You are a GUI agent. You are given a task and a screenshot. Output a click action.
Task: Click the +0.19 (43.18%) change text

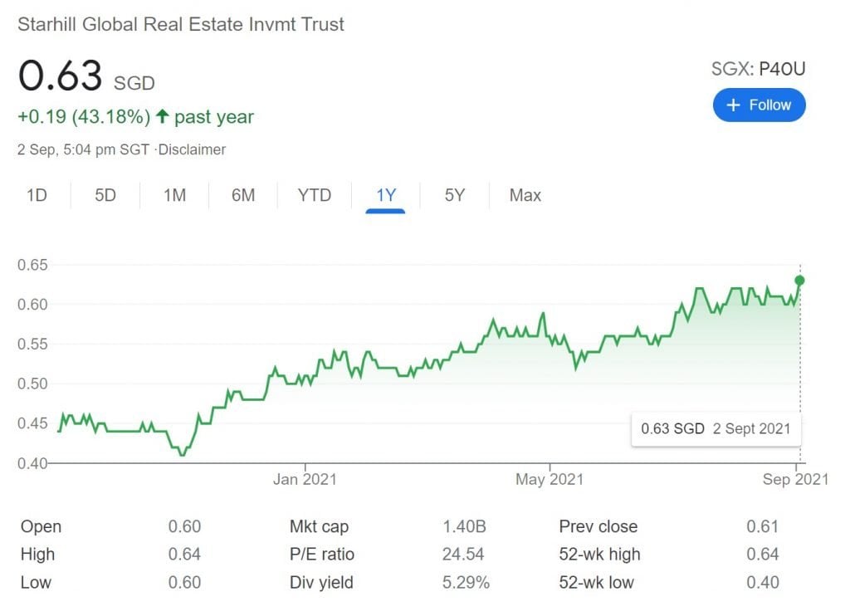(84, 116)
